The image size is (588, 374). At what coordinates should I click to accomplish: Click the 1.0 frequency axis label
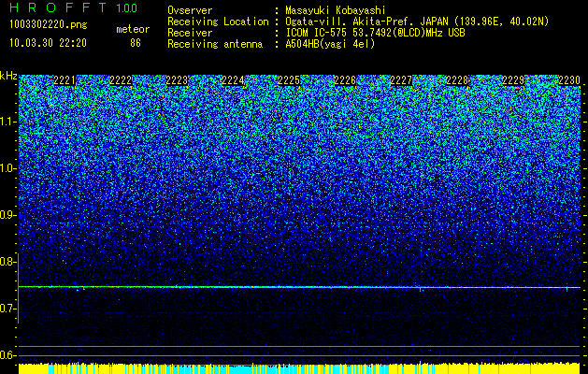point(7,168)
